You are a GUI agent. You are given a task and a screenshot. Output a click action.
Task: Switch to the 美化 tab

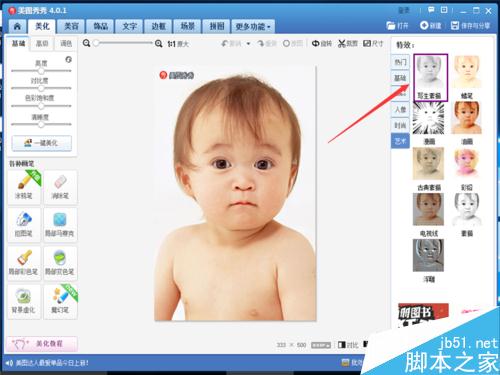click(x=42, y=26)
